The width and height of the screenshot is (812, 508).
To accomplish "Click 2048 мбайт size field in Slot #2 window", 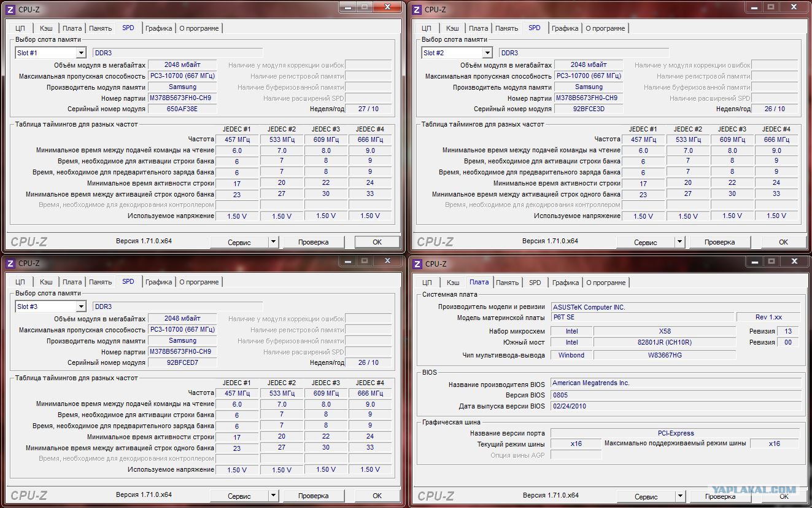I will pos(589,64).
